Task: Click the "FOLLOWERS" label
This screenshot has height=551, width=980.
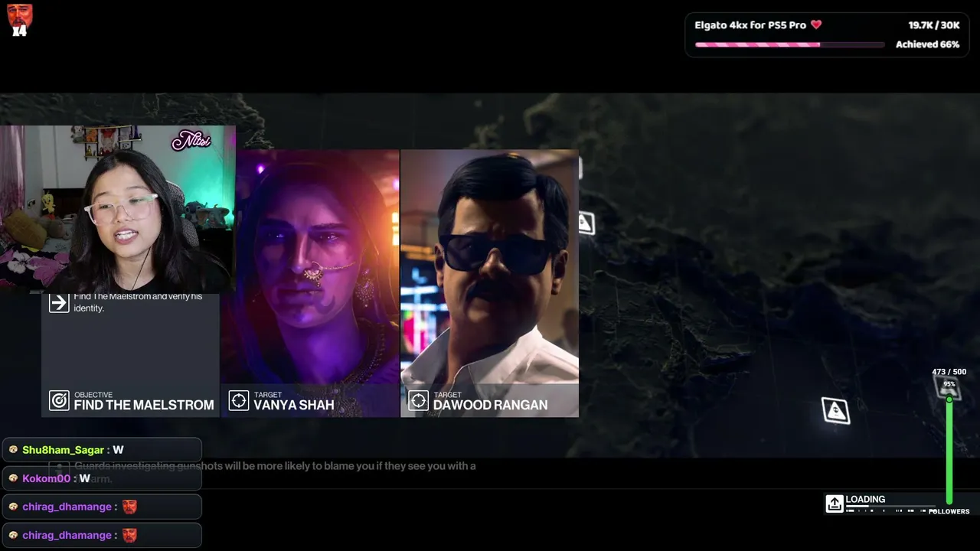Action: (949, 511)
